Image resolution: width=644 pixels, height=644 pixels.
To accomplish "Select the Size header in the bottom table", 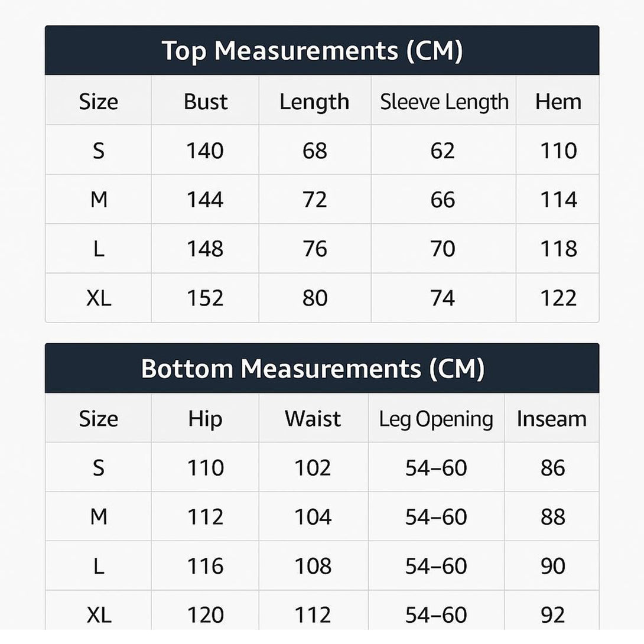I will tap(98, 419).
